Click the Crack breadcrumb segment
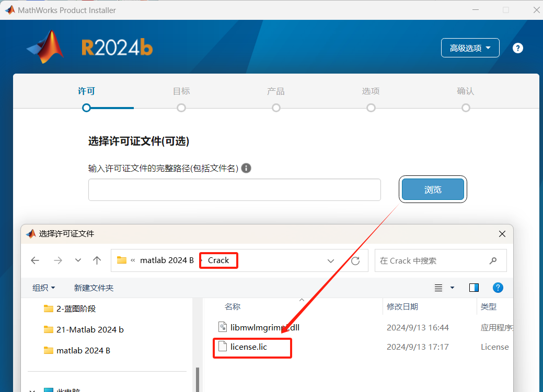543x392 pixels. tap(218, 260)
